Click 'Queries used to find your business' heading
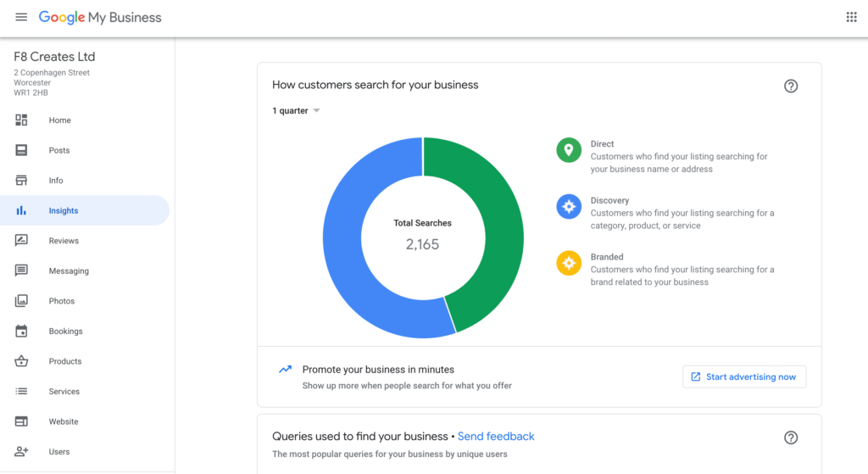Image resolution: width=868 pixels, height=474 pixels. (x=359, y=437)
